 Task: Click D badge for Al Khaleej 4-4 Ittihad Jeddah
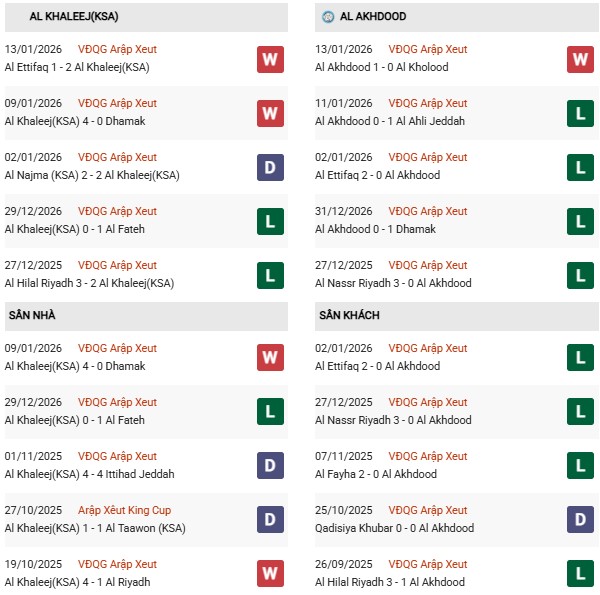[x=270, y=466]
